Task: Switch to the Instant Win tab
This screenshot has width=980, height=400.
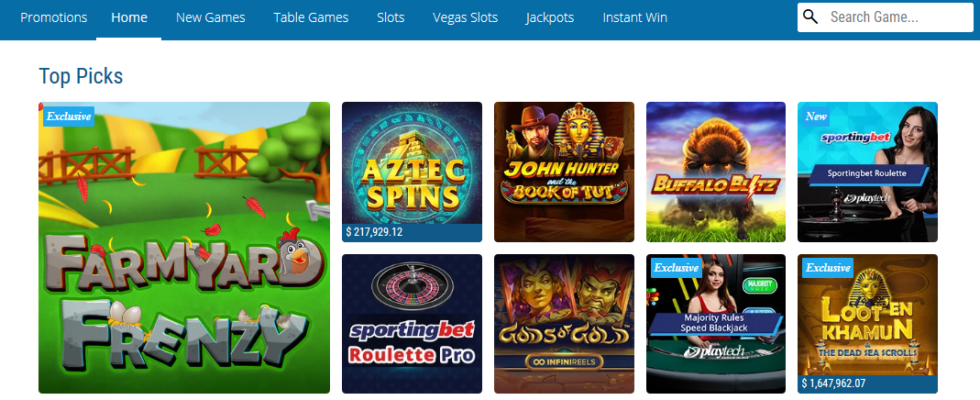Action: (635, 17)
